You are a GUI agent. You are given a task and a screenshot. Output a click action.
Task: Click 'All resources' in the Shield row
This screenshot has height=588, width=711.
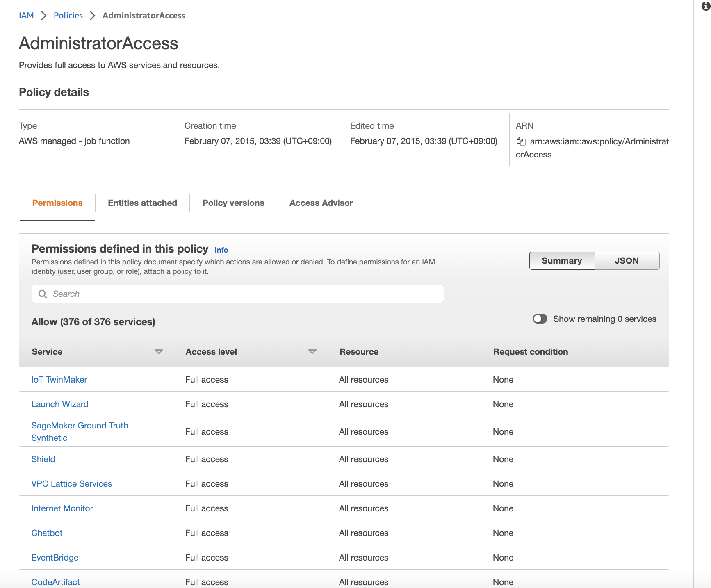(x=364, y=459)
